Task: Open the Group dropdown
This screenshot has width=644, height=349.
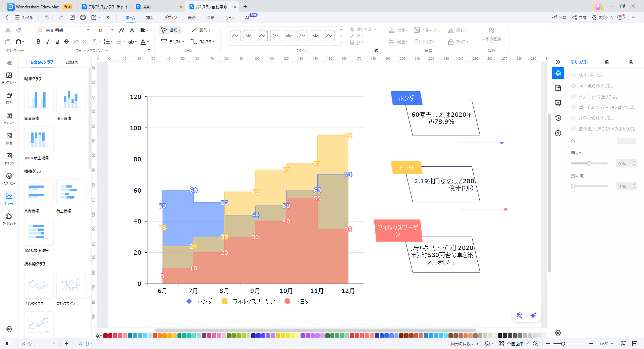Action: pyautogui.click(x=428, y=30)
